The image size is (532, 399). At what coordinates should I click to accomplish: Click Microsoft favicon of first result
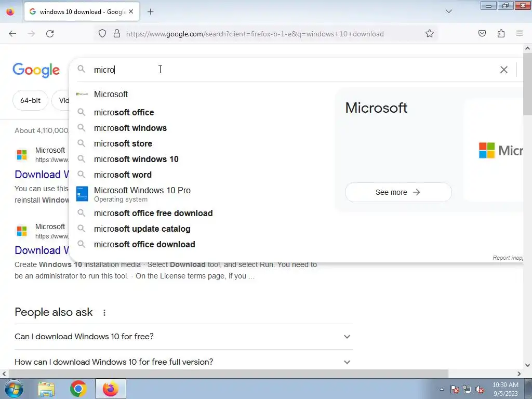click(22, 155)
